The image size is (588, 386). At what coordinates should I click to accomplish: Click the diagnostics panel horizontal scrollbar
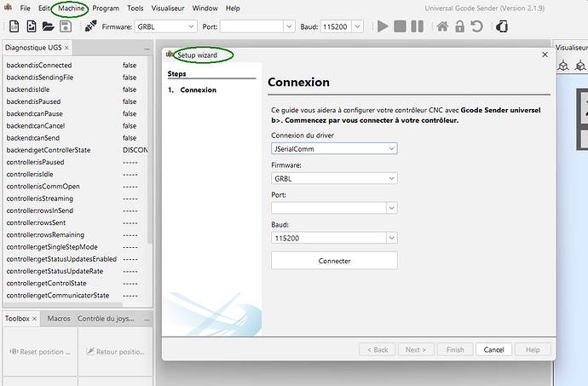63,304
